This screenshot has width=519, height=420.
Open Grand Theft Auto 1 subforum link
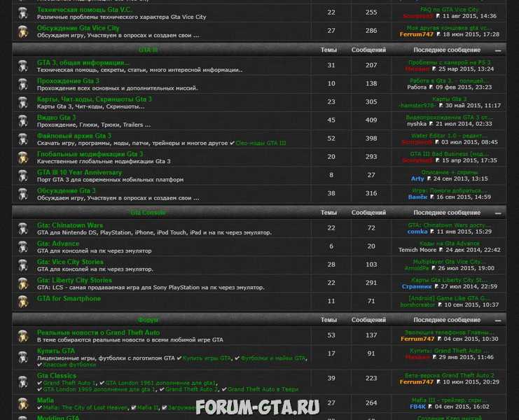coord(69,383)
